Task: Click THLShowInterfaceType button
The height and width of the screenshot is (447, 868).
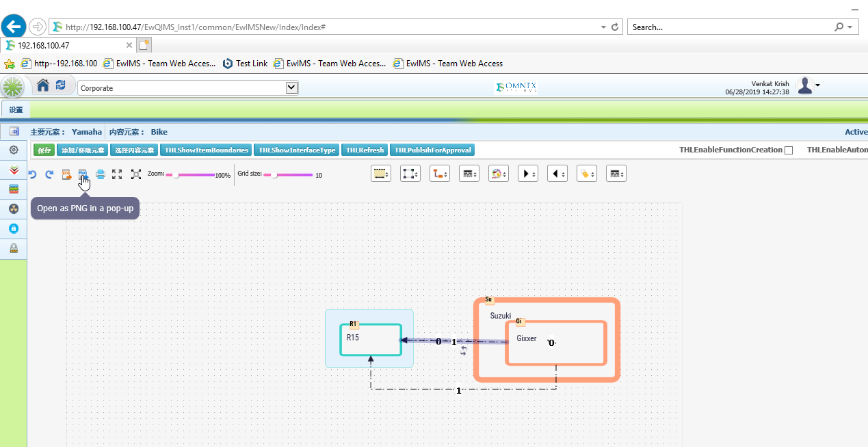Action: [297, 150]
